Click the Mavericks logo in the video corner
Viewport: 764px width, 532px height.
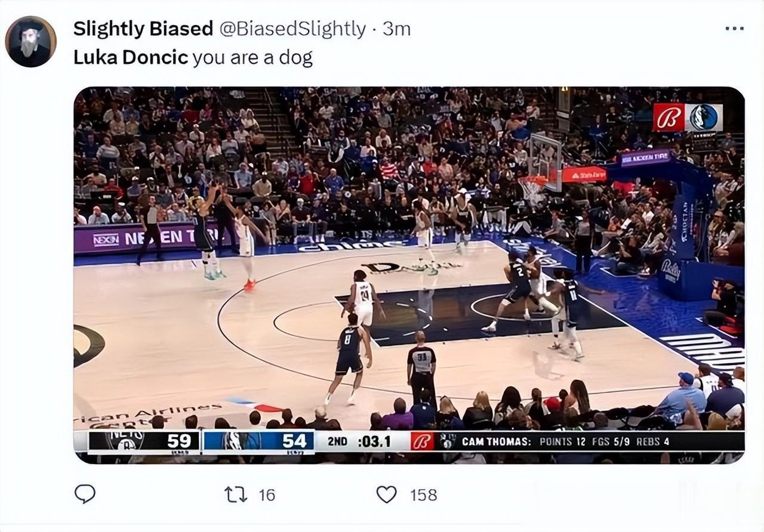(x=705, y=117)
